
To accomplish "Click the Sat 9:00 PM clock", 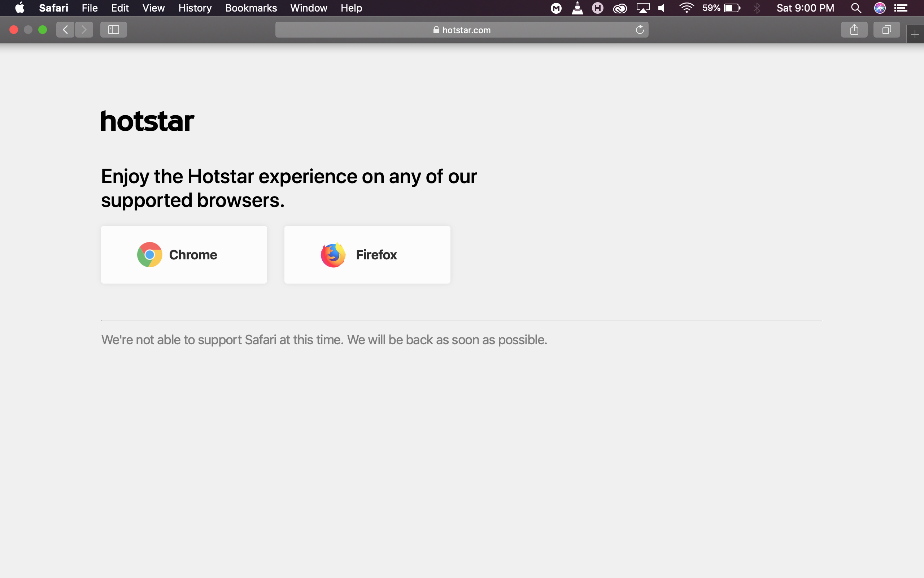I will click(x=805, y=8).
